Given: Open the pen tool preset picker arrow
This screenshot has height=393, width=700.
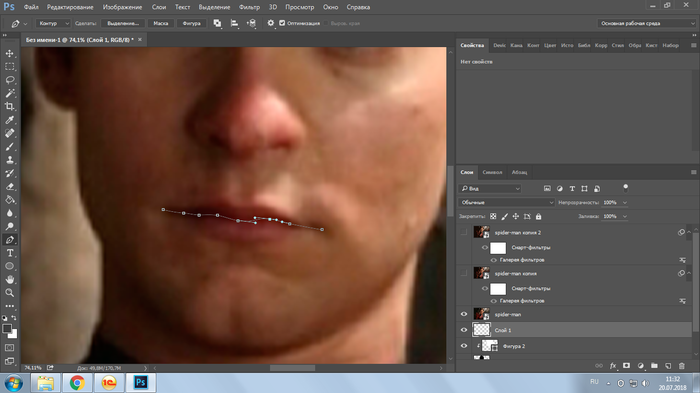Looking at the screenshot, I should click(x=25, y=24).
